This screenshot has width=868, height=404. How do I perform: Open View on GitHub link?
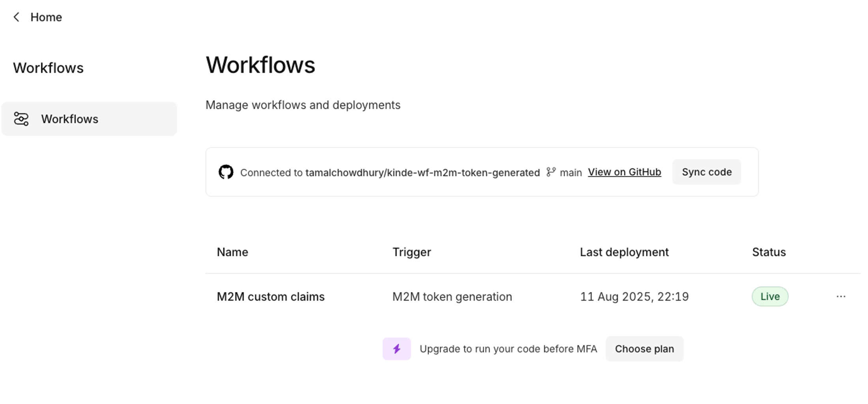click(x=624, y=172)
